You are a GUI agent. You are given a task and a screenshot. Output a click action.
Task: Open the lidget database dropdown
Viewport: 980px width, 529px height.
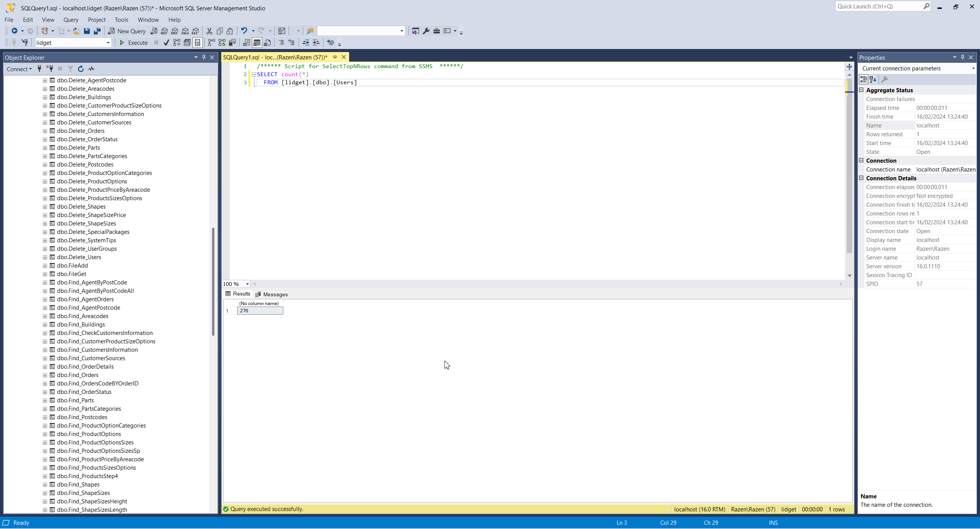point(108,42)
